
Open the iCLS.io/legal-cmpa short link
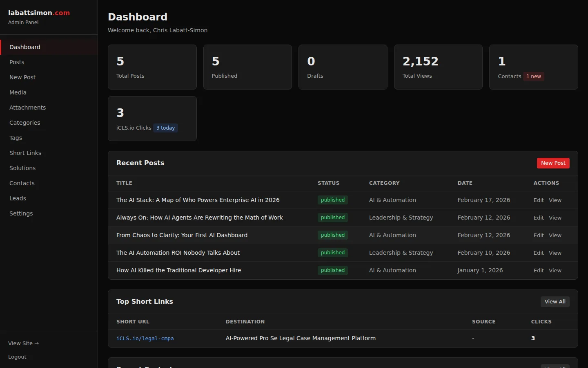pos(145,339)
